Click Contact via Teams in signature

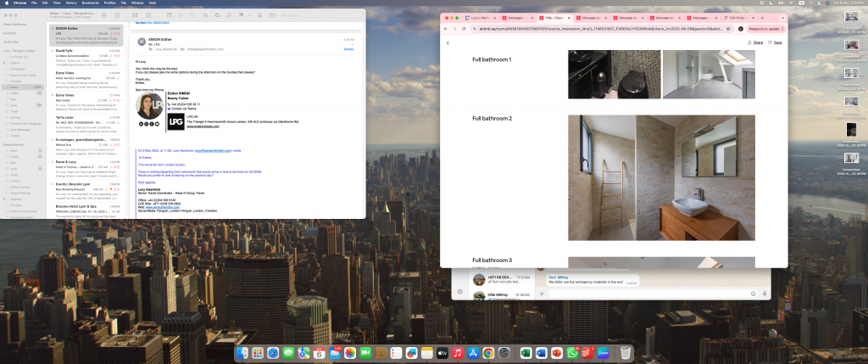click(x=181, y=109)
